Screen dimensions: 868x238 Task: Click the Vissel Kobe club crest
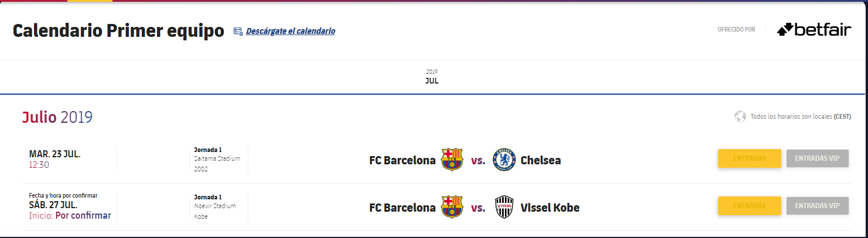[x=504, y=207]
